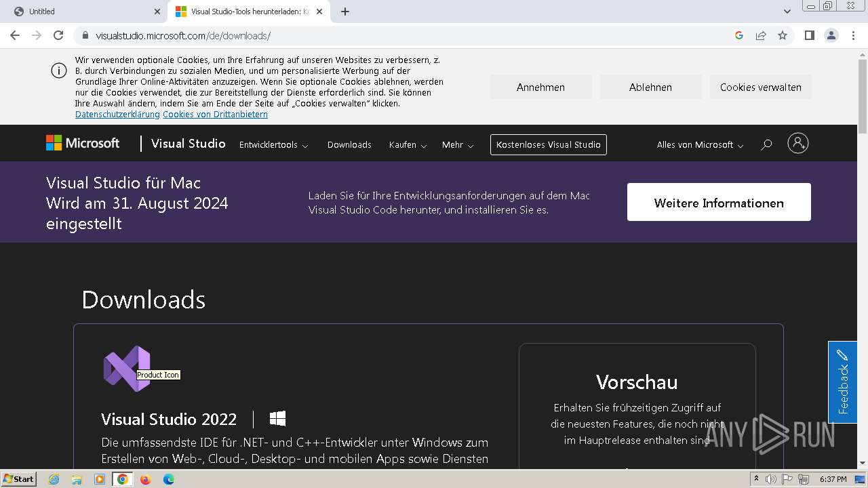Open the browser side panel icon
The height and width of the screenshot is (488, 868).
809,35
